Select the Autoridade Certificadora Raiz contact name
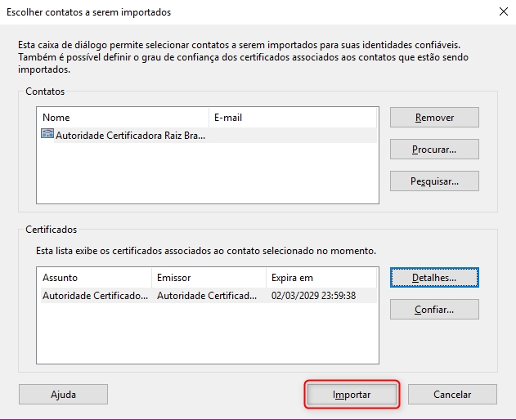This screenshot has height=420, width=516. [130, 136]
